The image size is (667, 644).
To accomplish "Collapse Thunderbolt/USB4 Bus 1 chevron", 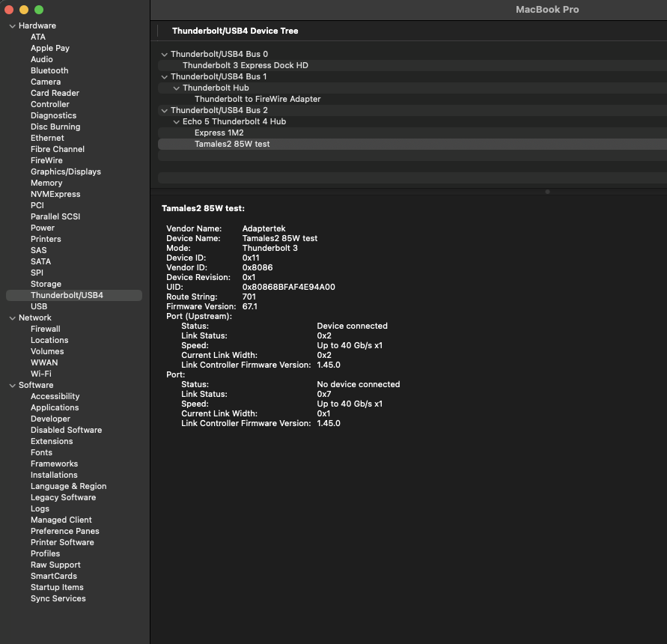I will [164, 77].
